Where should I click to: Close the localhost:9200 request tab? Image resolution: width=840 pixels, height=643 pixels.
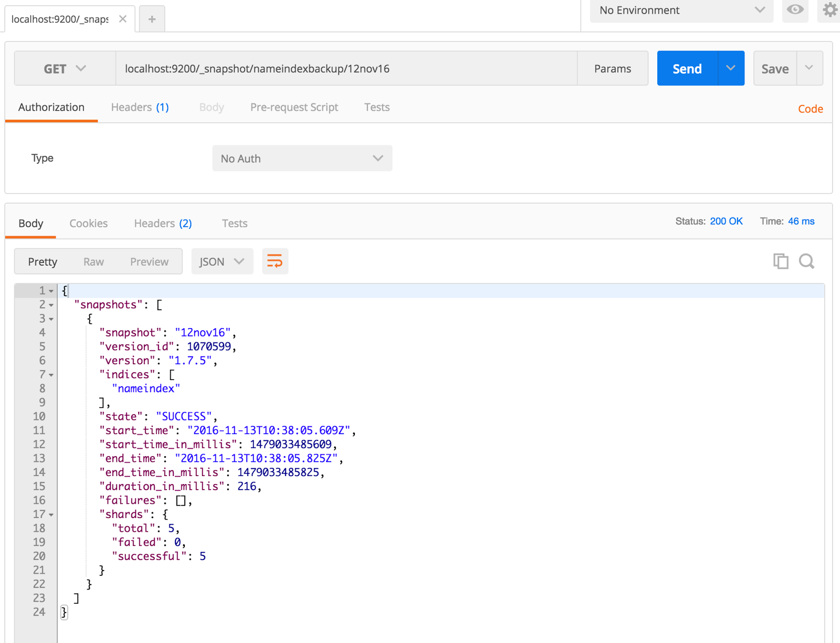click(x=123, y=18)
